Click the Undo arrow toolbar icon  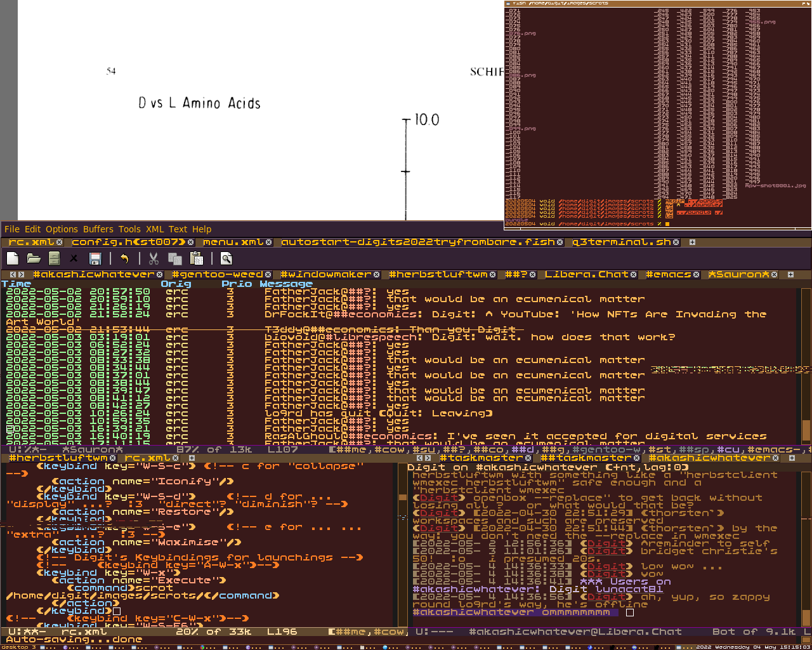124,258
